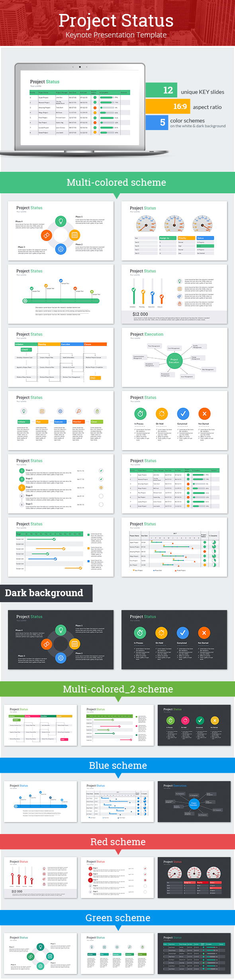The height and width of the screenshot is (980, 235).
Task: Click the Planning yellow slider knob
Action: [143, 292]
